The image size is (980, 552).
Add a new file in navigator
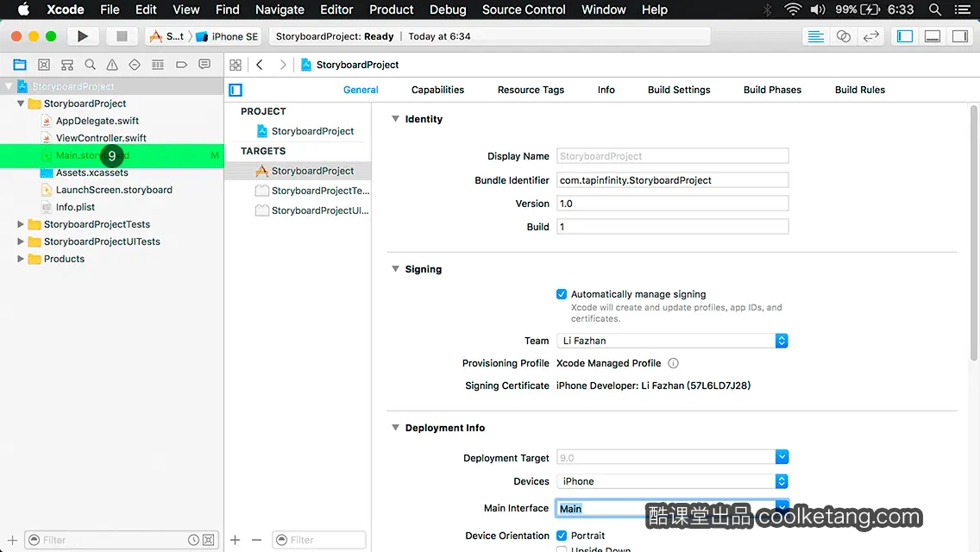coord(12,540)
